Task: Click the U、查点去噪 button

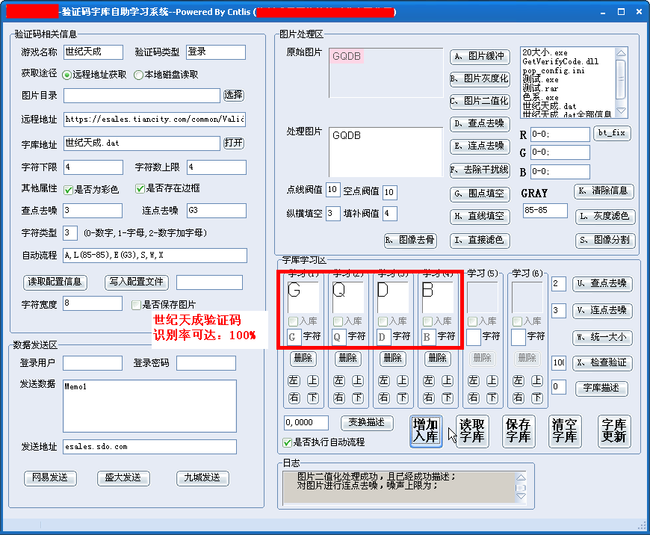Action: (x=602, y=284)
